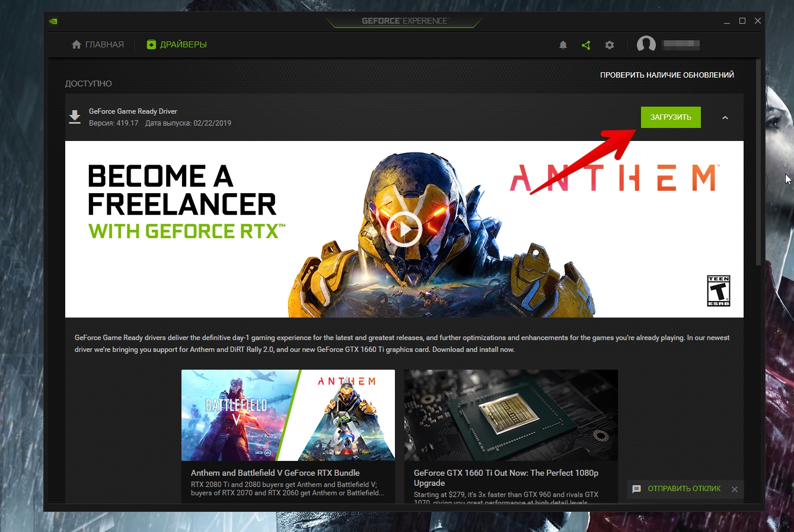
Task: Open 'Anthem and Battlefield V GeForce RTX Bundle' headline
Action: click(x=275, y=473)
